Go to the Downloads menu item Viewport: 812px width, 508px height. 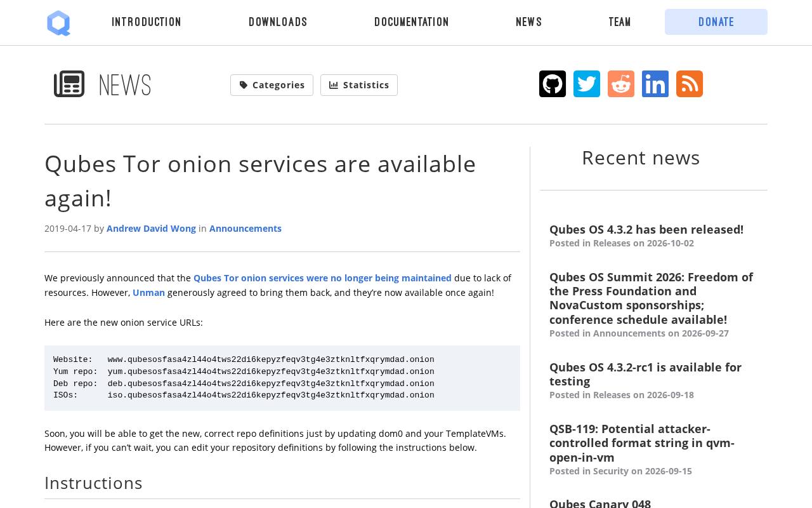click(278, 22)
